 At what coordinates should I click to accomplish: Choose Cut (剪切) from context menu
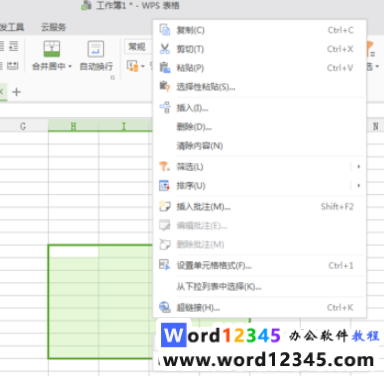(x=260, y=49)
